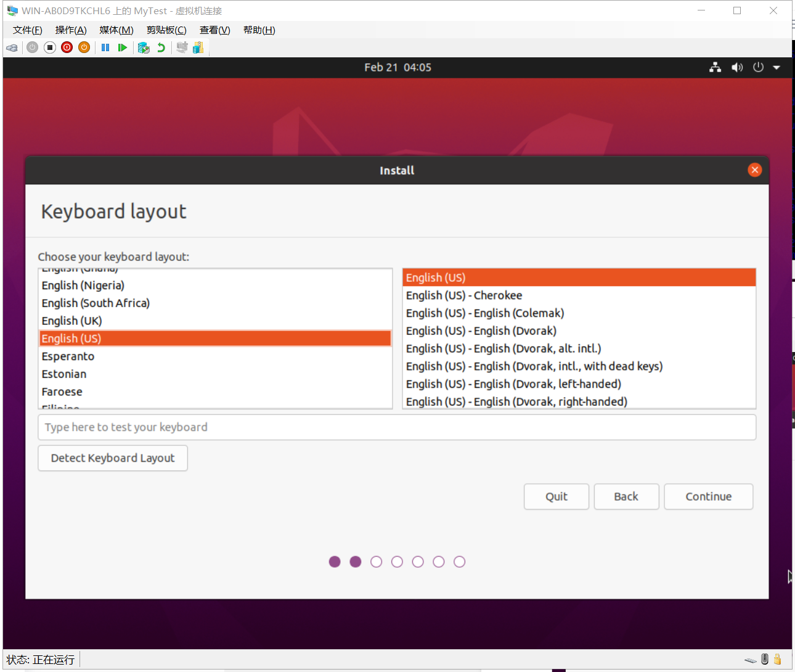
Task: Choose the Dvorak, right-handed variant
Action: click(579, 401)
